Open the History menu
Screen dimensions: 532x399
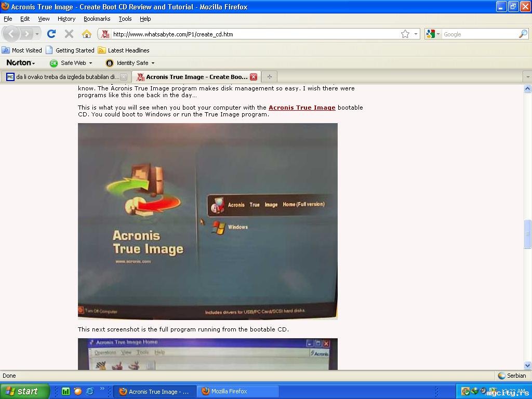(66, 19)
